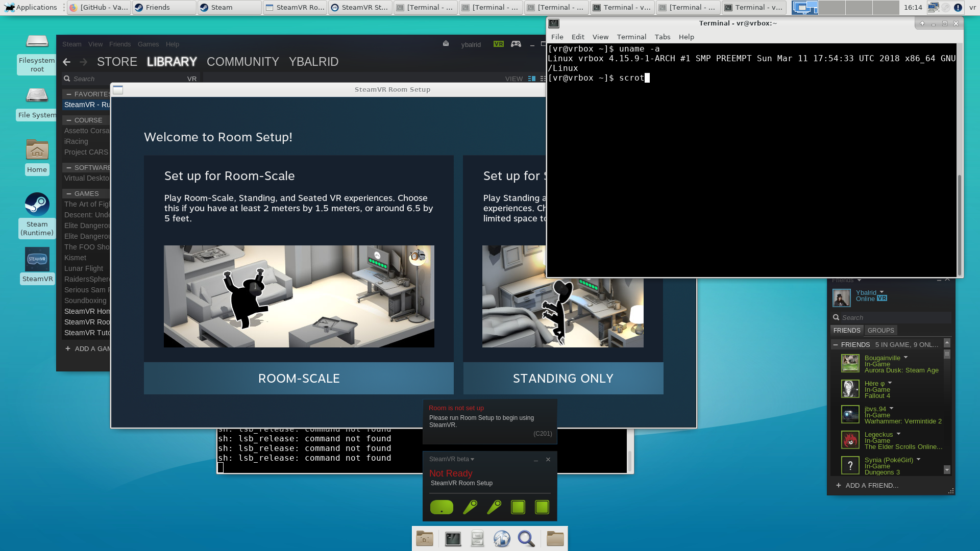Click the first controller status icon in SteamVR
Viewport: 980px width, 551px height.
[x=470, y=507]
